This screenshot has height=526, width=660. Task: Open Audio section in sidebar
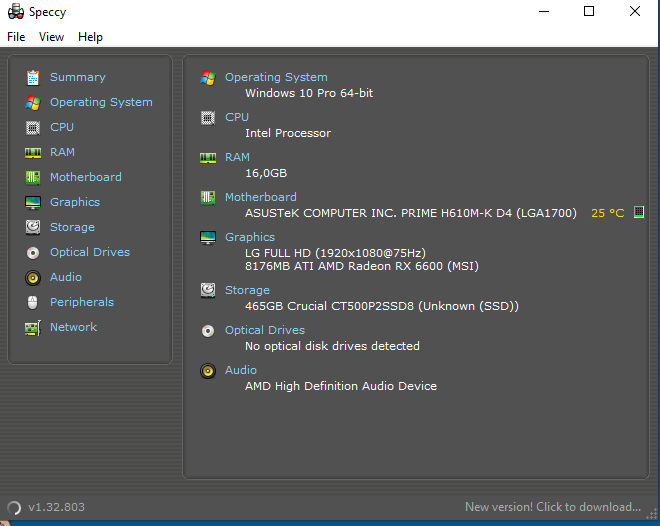point(66,277)
